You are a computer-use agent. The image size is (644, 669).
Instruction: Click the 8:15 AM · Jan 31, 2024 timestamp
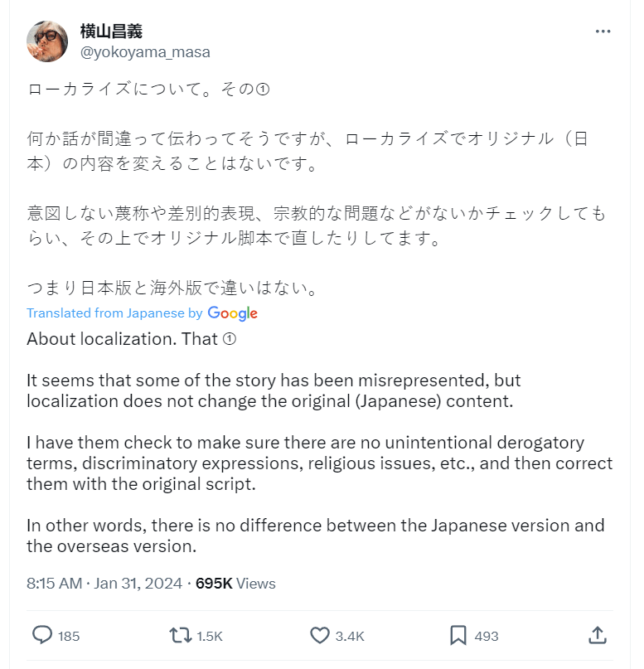pyautogui.click(x=104, y=584)
